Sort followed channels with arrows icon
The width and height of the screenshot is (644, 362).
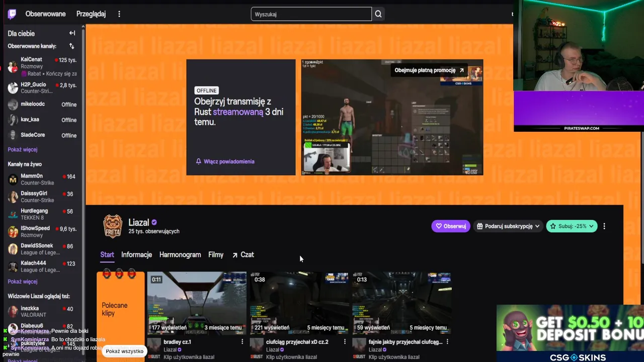tap(71, 46)
